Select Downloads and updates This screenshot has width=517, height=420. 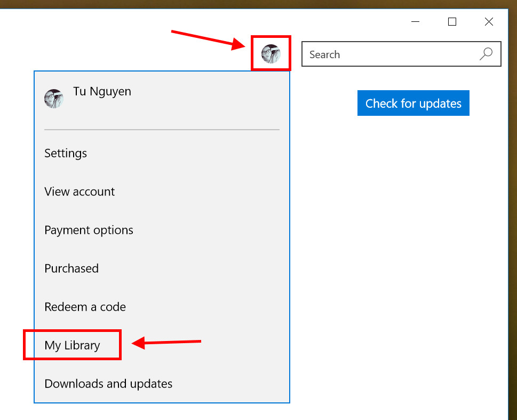108,384
